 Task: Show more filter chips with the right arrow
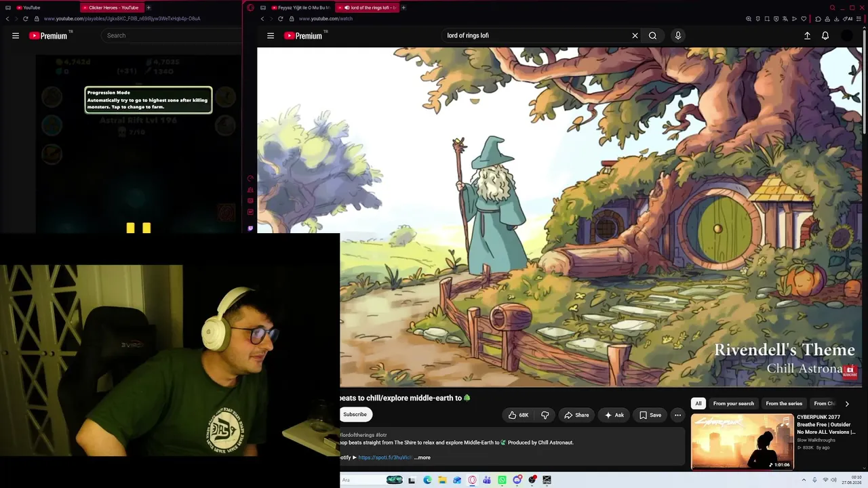846,403
